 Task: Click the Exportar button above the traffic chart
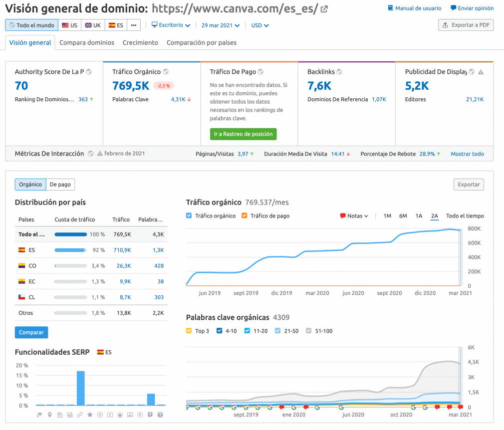(469, 185)
